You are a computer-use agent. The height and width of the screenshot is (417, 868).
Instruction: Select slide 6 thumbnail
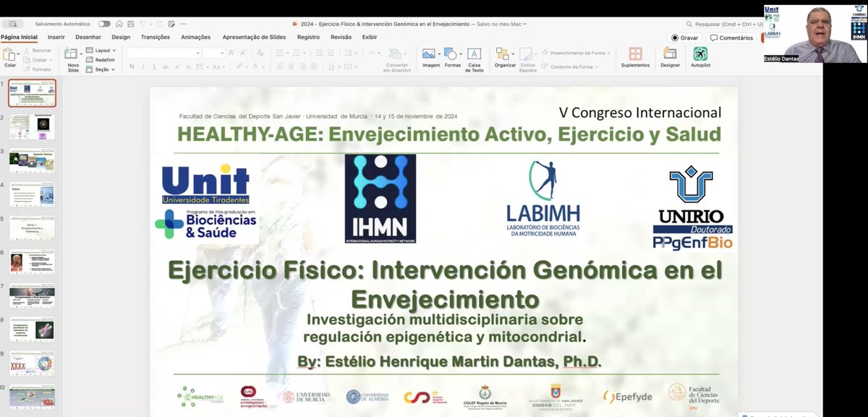32,262
